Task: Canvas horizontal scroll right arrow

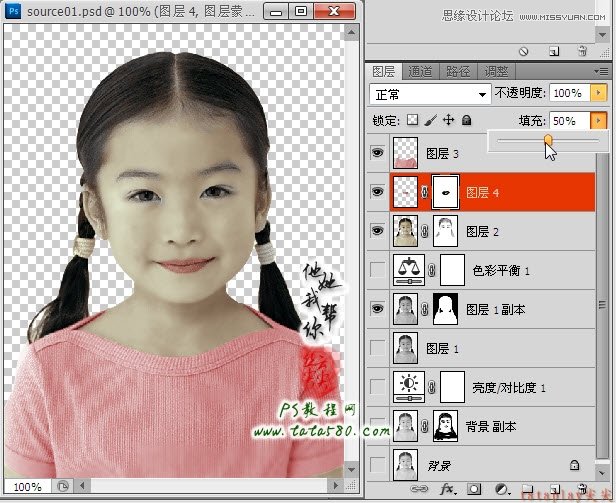Action: (x=335, y=486)
